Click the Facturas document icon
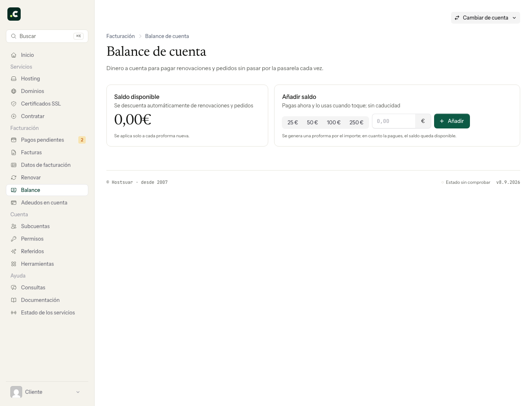532x406 pixels. tap(14, 152)
